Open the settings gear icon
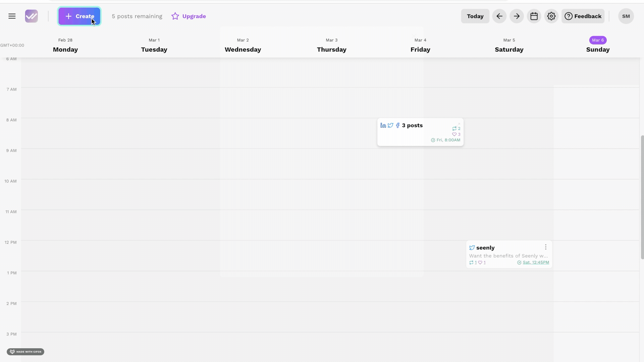Screen dimensions: 644x362 551,16
